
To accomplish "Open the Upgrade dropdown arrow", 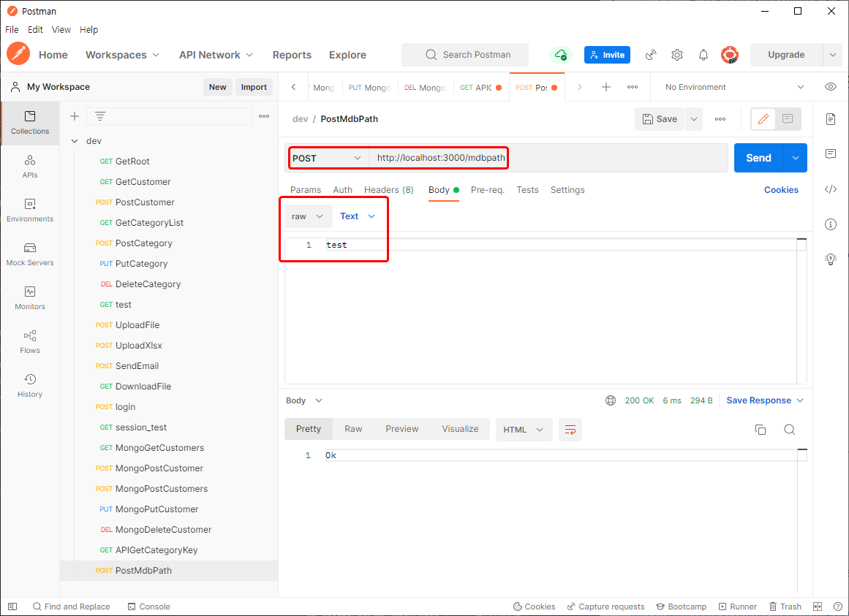I will (x=832, y=55).
